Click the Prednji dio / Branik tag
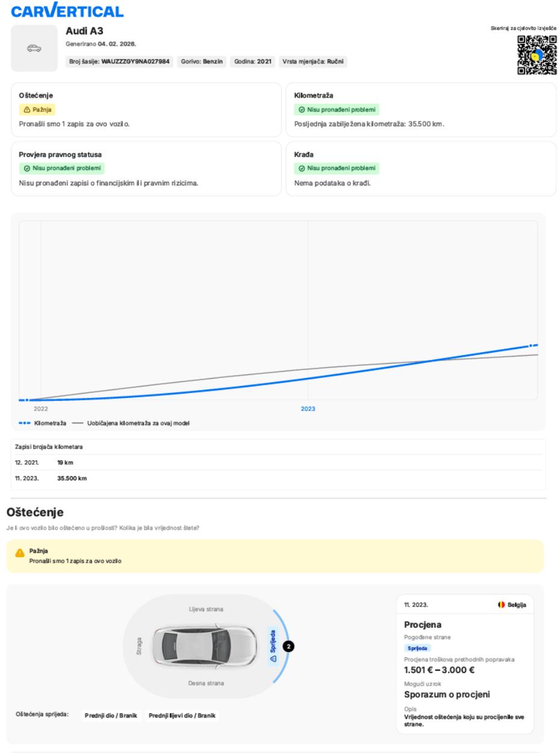560x753 pixels. 111,715
